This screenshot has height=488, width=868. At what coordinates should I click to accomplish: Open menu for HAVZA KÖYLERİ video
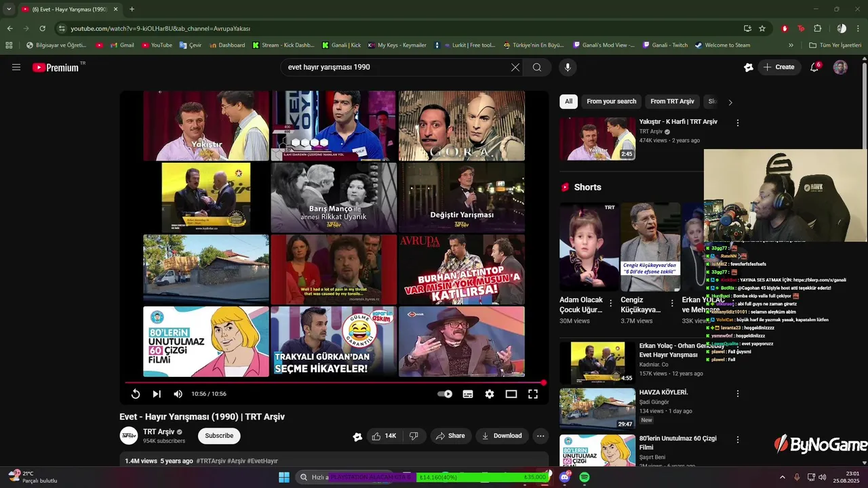tap(738, 393)
